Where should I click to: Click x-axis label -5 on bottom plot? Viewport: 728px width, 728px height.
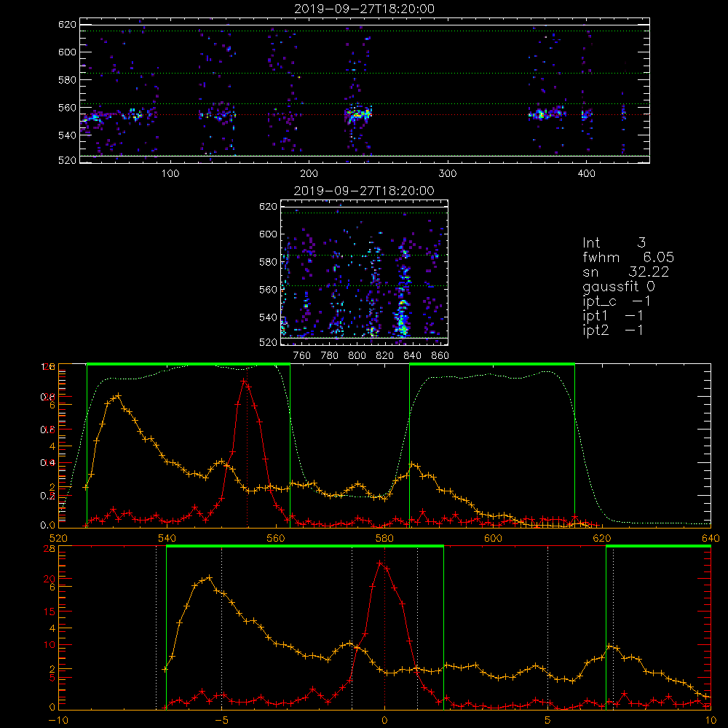222,721
